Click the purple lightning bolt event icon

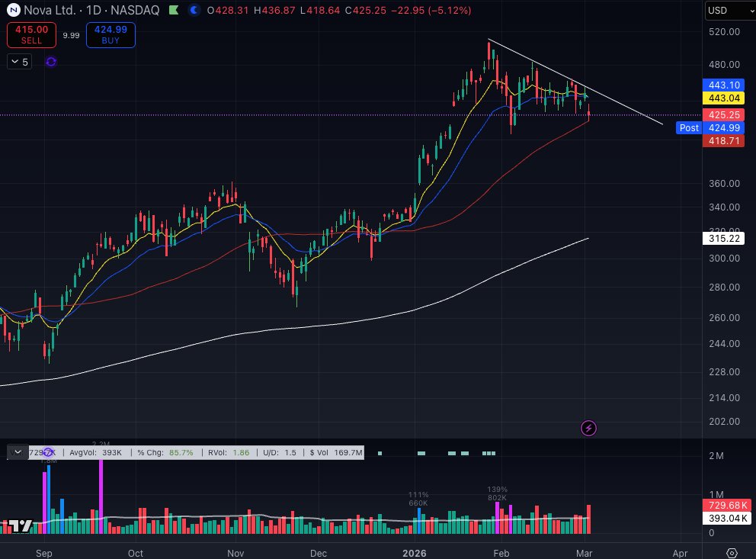(x=588, y=428)
